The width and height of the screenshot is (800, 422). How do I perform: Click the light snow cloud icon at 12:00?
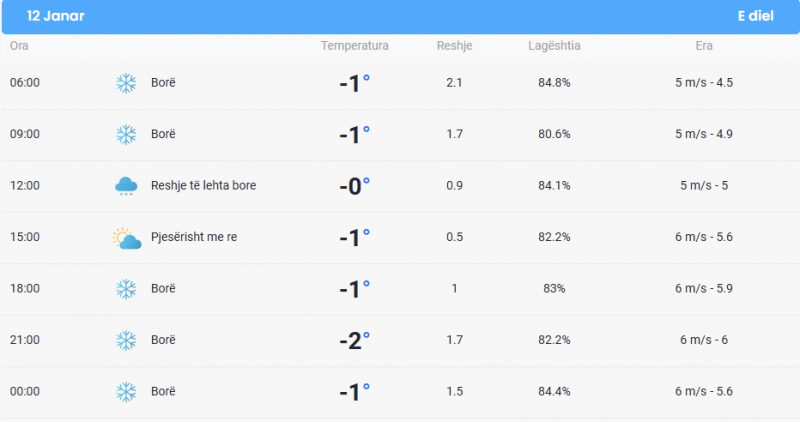[x=126, y=186]
